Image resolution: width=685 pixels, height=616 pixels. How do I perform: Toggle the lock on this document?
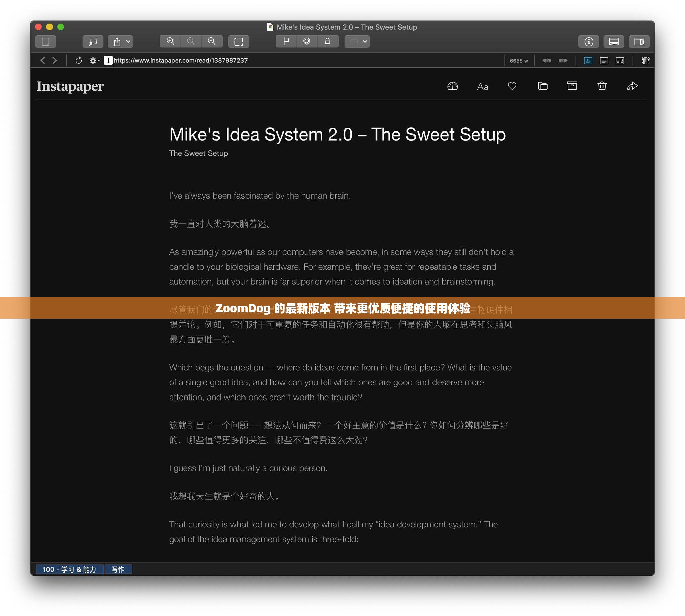[328, 41]
